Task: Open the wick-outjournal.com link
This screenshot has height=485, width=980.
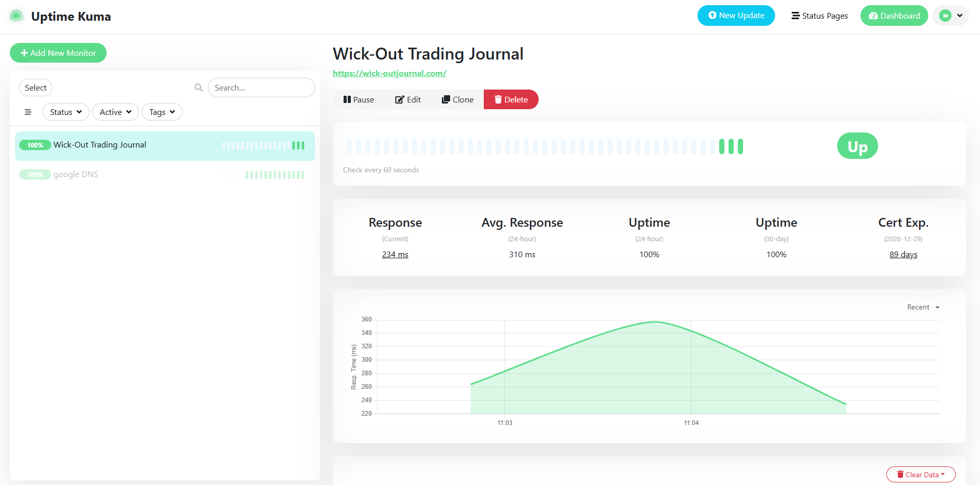Action: tap(389, 73)
